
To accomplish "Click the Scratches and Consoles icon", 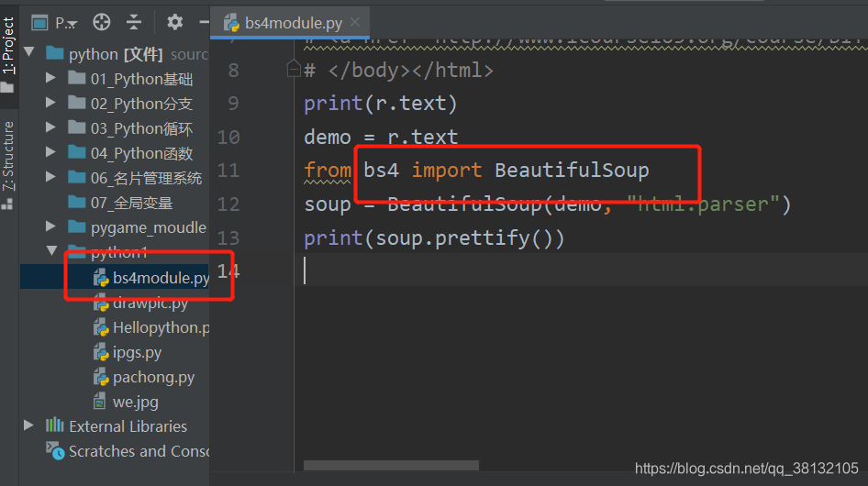I will coord(55,450).
